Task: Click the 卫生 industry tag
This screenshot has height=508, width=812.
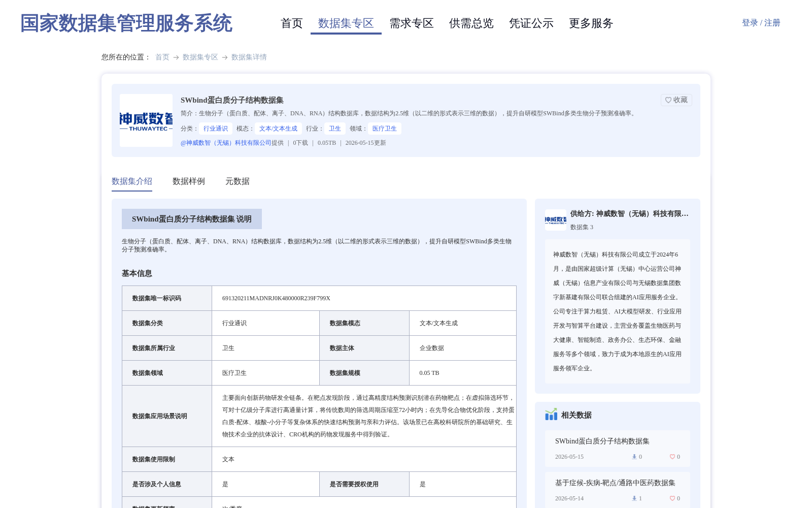Action: pos(335,129)
